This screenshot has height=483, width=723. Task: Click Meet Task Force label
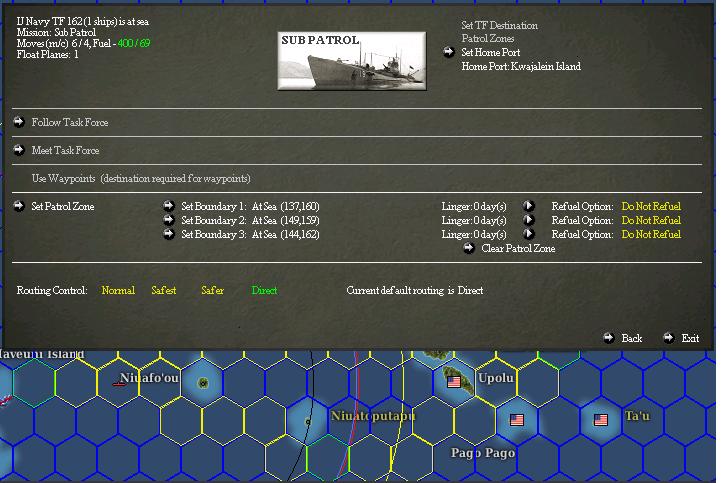coord(65,150)
